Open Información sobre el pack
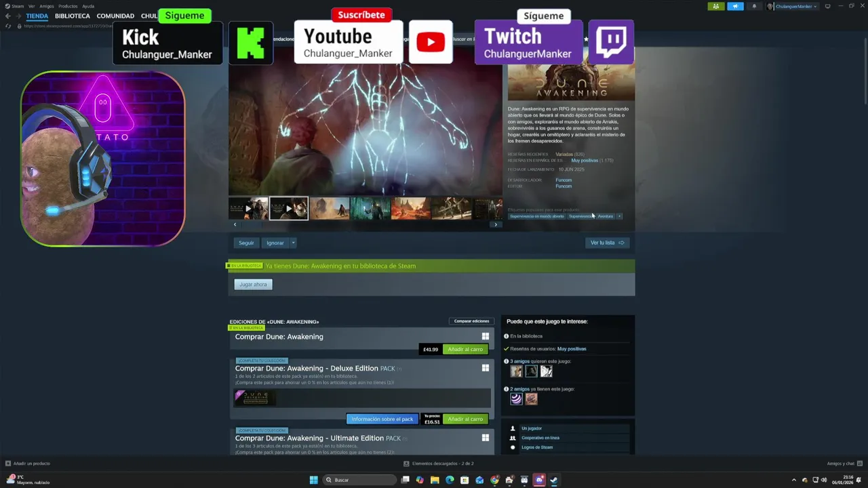868x488 pixels. click(382, 419)
